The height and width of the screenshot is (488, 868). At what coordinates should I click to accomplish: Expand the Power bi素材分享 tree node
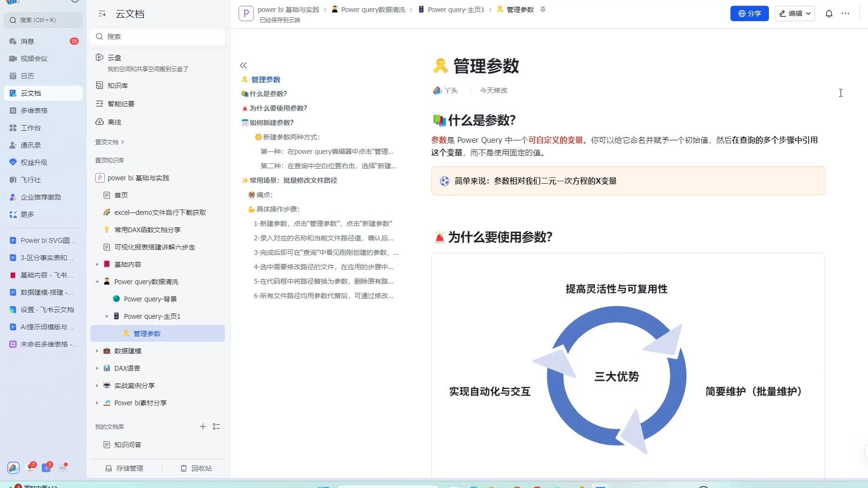coord(97,403)
